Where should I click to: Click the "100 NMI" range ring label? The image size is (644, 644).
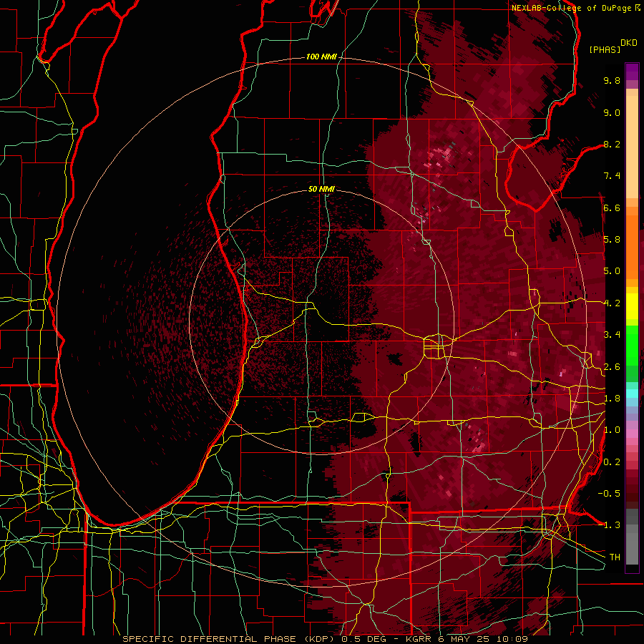(321, 57)
